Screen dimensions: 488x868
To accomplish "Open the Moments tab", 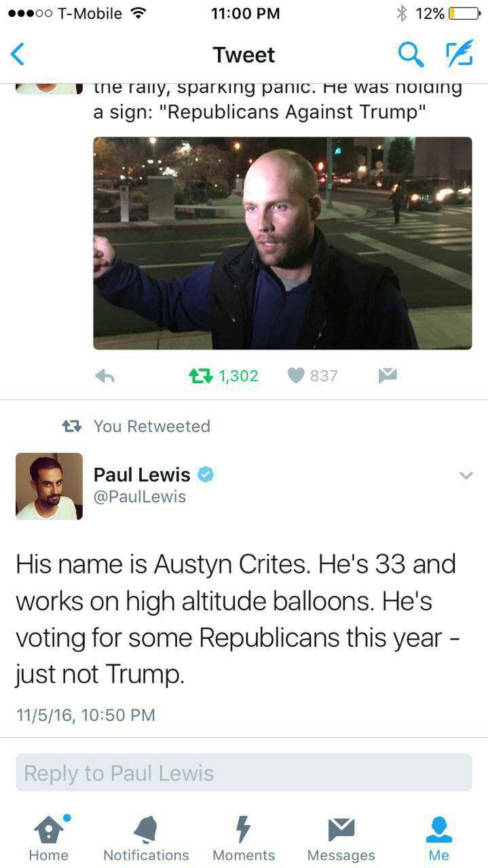I will [244, 838].
